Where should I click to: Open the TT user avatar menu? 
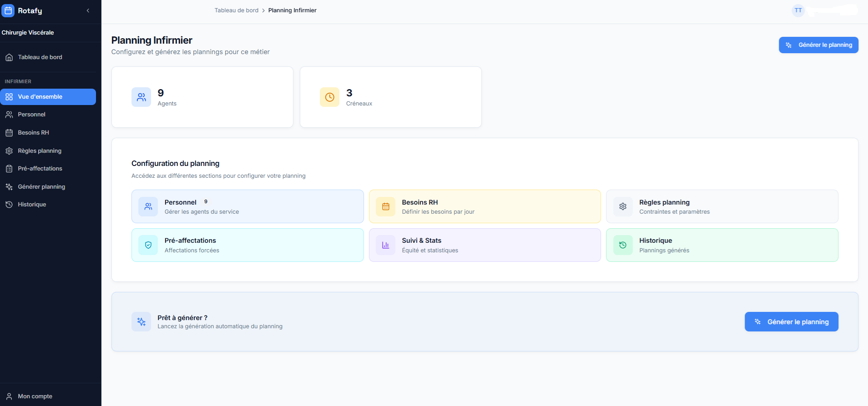(798, 10)
